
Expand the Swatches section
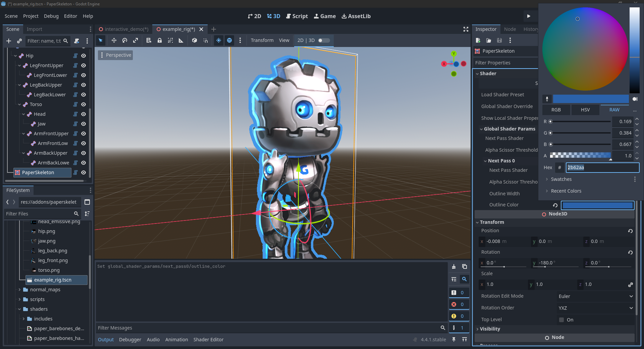[x=547, y=179]
